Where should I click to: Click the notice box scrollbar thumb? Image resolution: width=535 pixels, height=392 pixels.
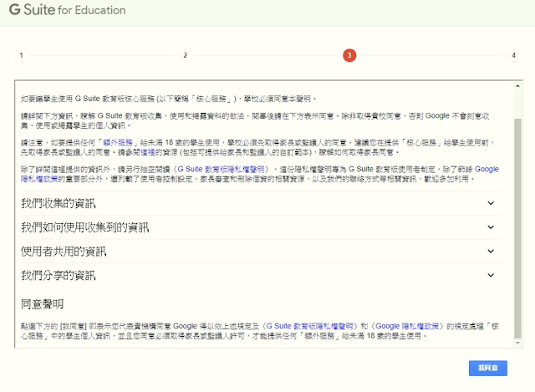pos(517,228)
